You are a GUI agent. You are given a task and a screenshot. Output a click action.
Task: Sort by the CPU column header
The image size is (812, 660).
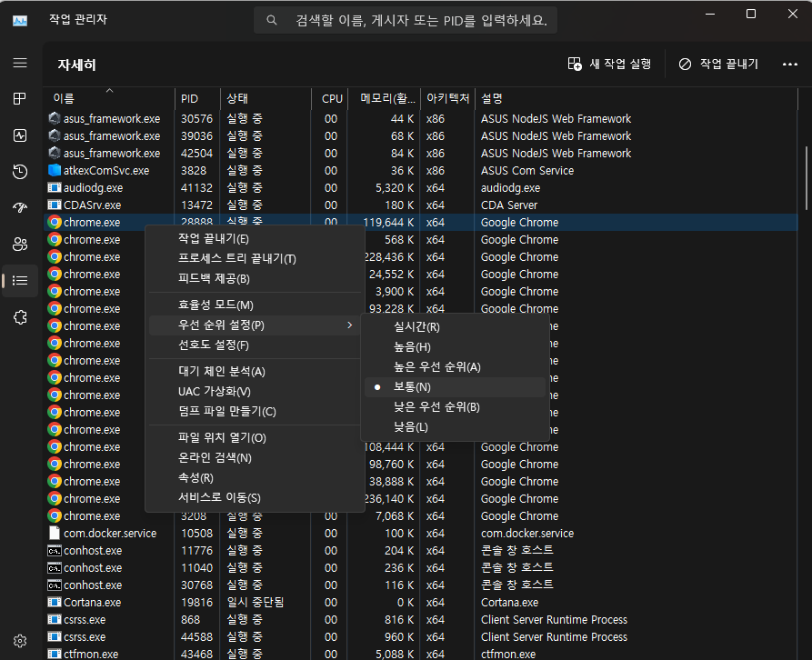(x=330, y=98)
